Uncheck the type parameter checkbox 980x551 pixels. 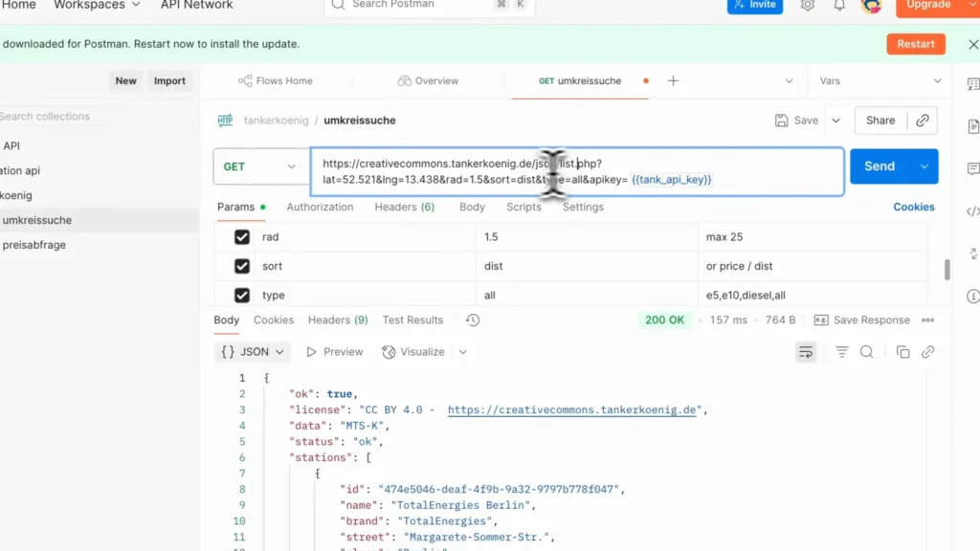click(242, 295)
